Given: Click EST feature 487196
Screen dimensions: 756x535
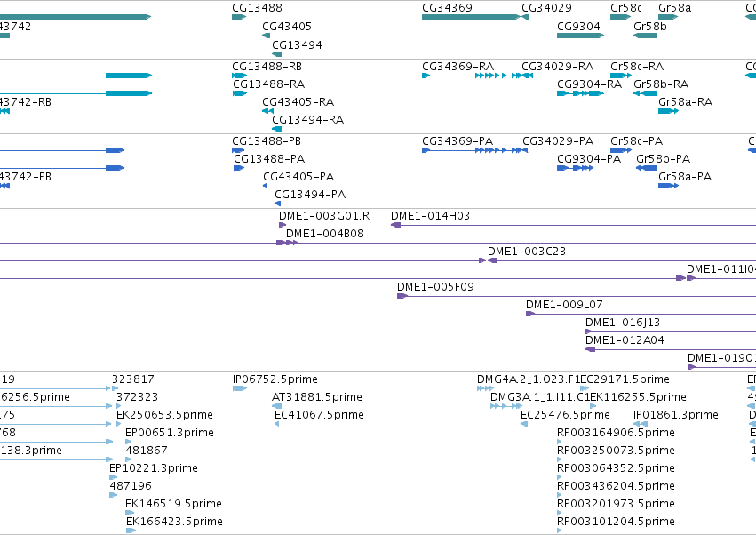Looking at the screenshot, I should pyautogui.click(x=131, y=486).
